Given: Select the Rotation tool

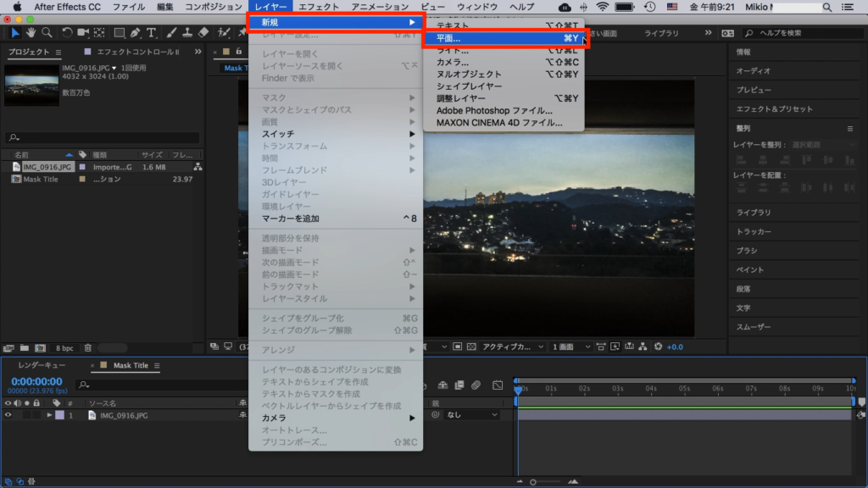Looking at the screenshot, I should click(x=67, y=33).
